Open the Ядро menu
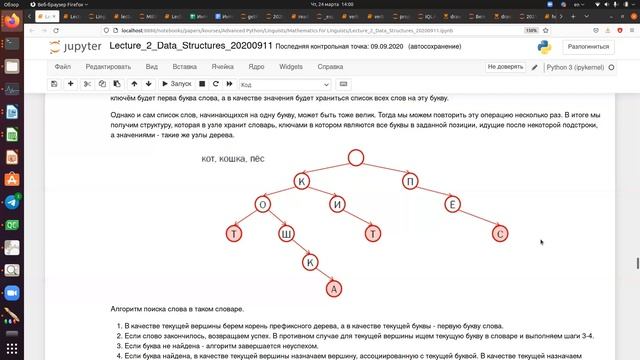 tap(256, 67)
